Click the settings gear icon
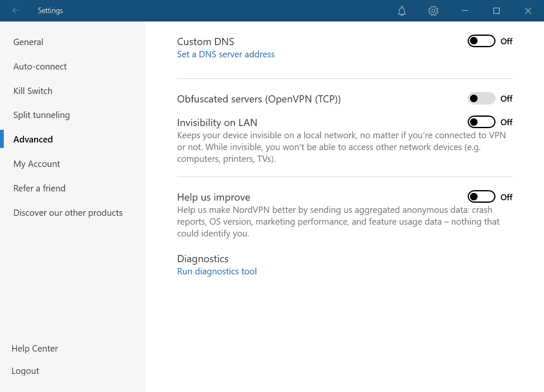The width and height of the screenshot is (544, 392). 433,11
